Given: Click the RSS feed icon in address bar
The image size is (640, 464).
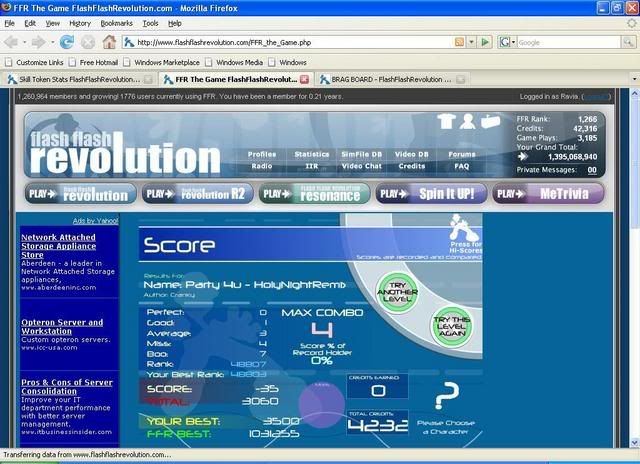Looking at the screenshot, I should [459, 42].
